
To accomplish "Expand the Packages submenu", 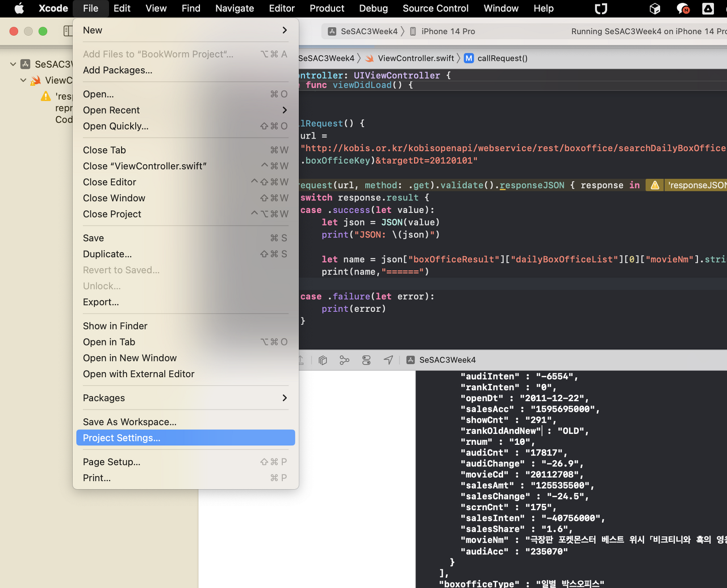I will click(x=186, y=398).
